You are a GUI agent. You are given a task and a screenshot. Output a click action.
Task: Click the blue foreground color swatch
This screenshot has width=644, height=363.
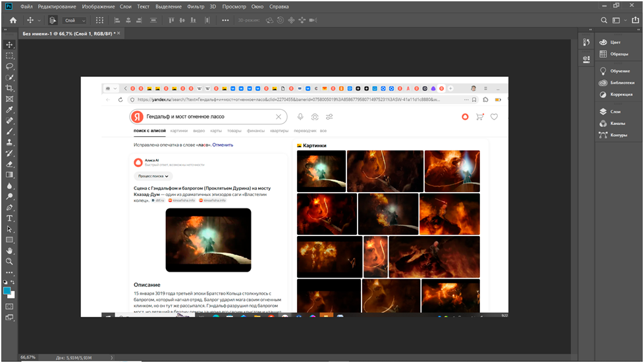(x=7, y=291)
